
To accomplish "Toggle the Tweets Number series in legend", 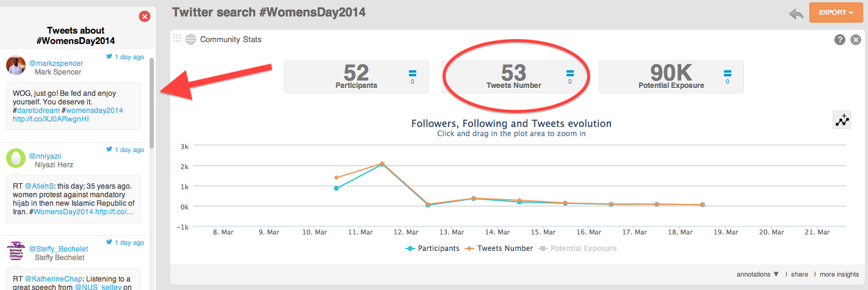I will click(499, 248).
